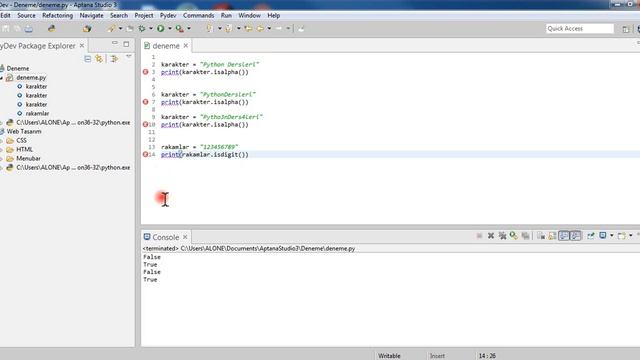Click Remove All Terminated Launches icon
Viewport: 640px width, 360px height.
coord(502,236)
